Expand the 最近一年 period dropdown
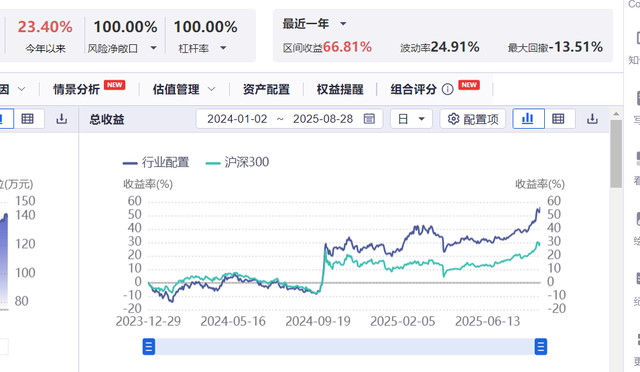This screenshot has height=372, width=640. [x=343, y=24]
